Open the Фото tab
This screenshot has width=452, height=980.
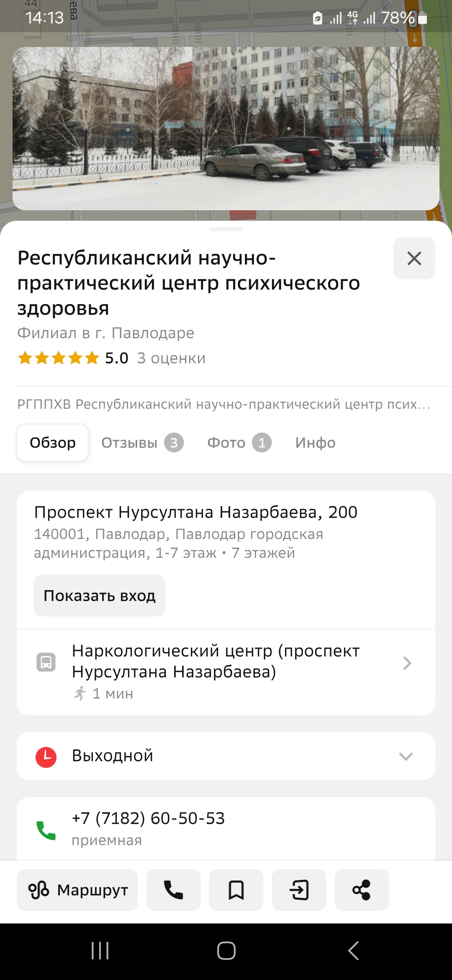239,443
